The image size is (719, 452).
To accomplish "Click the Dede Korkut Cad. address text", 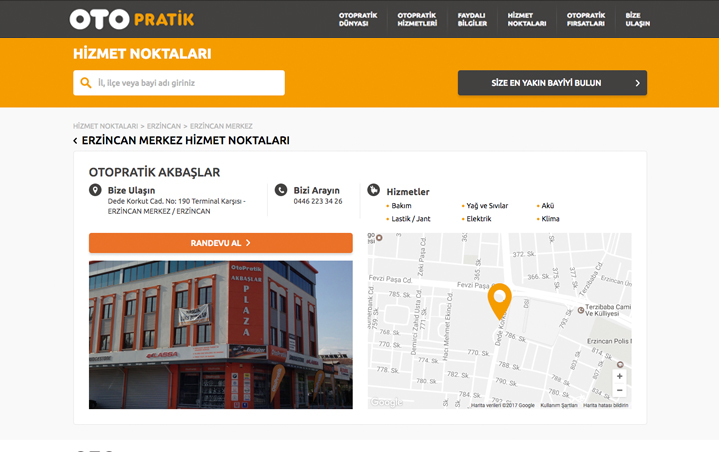I will pos(177,206).
